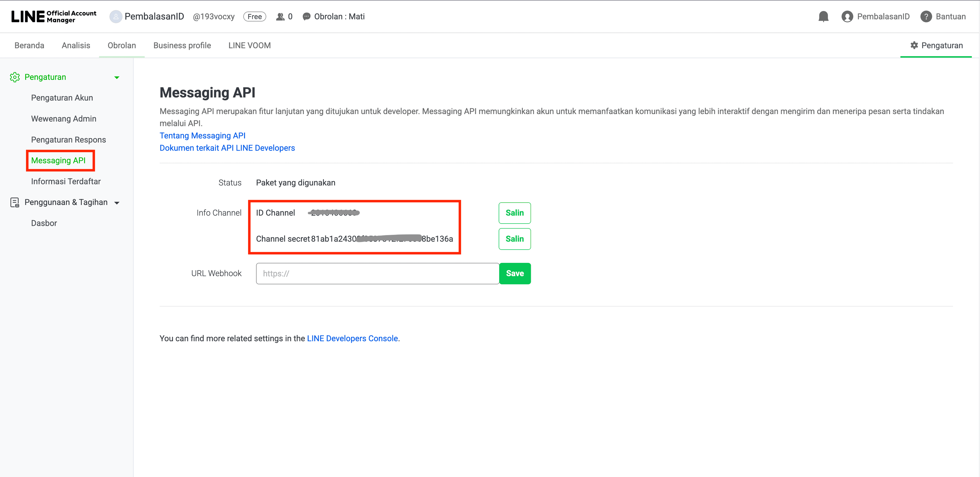Collapse the Pengaturan sidebar section arrow
Screen dimensions: 980x477
coord(117,78)
